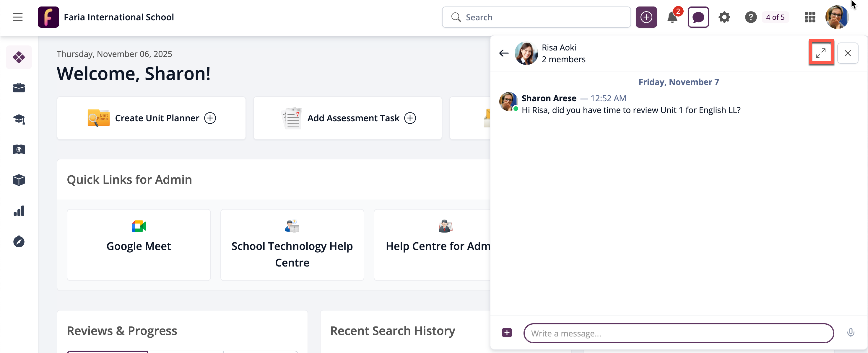Open the Google Meet quick link
Viewport: 868px width, 353px height.
tap(139, 245)
